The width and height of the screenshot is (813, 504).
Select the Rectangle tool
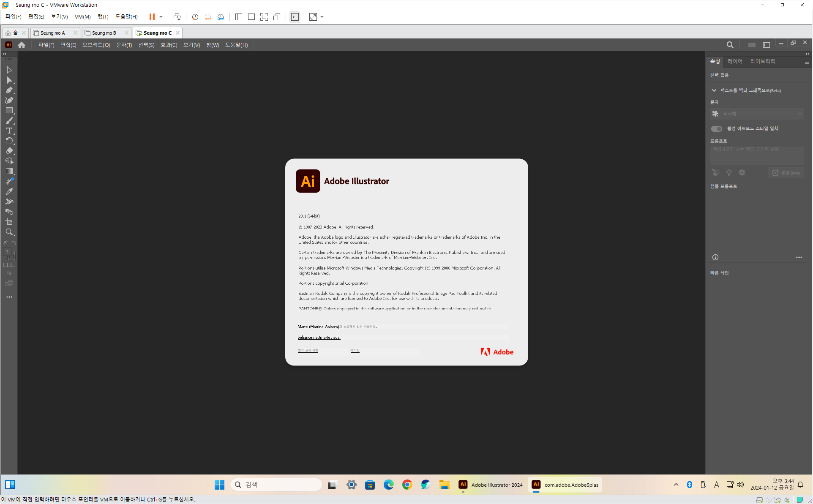tap(9, 111)
